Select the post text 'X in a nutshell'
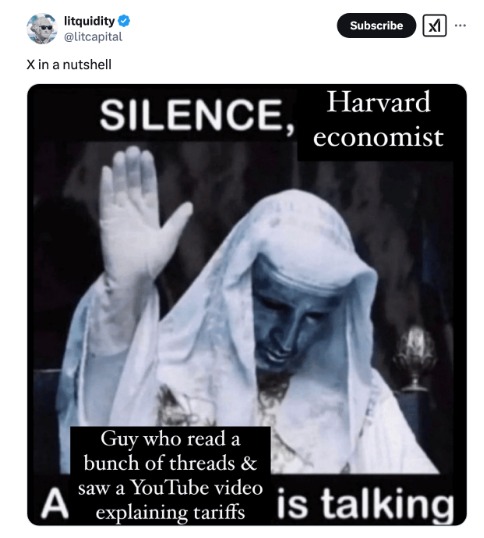 click(x=69, y=65)
